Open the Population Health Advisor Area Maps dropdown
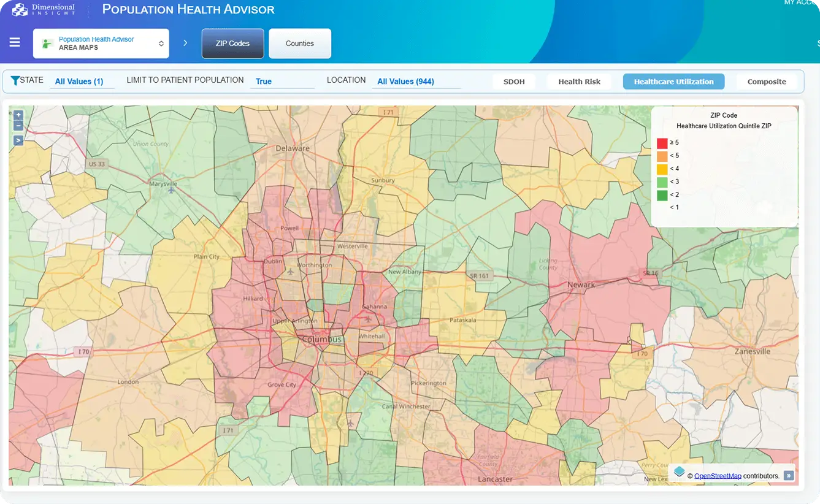820x504 pixels. point(101,44)
